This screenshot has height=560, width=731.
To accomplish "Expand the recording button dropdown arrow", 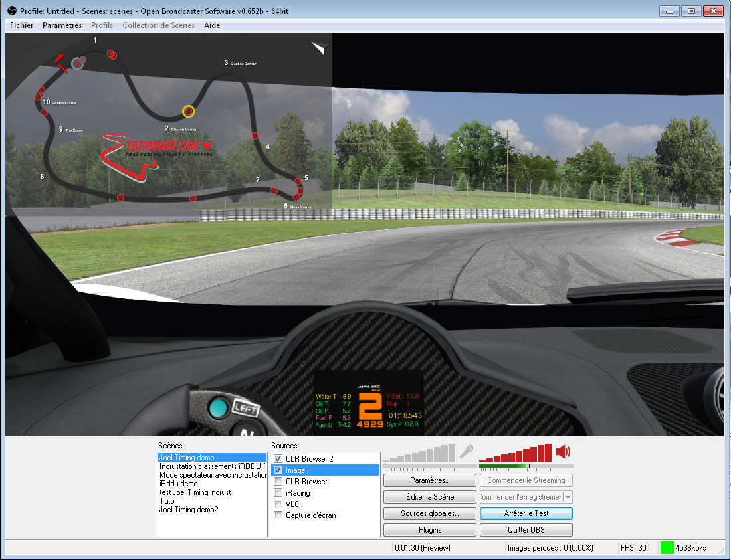I will tap(568, 497).
